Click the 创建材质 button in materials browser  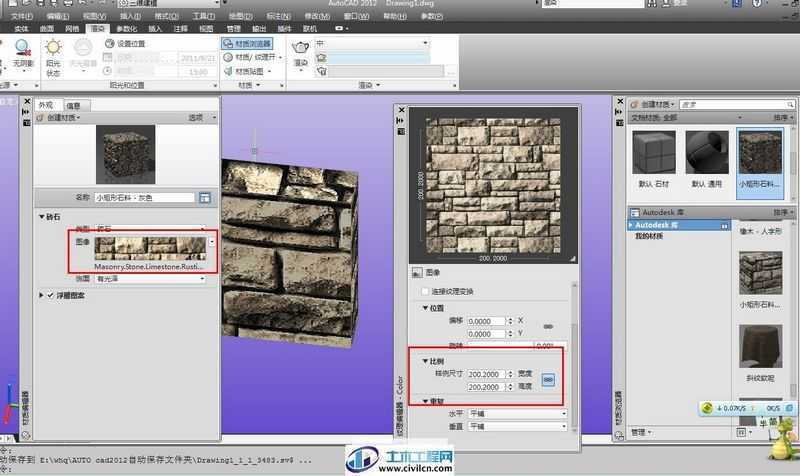coord(653,105)
